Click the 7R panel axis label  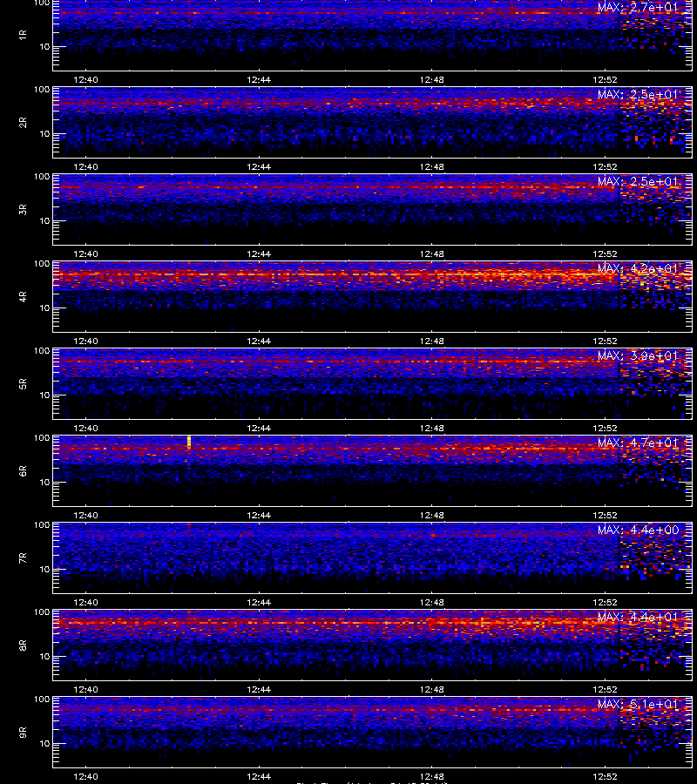click(x=23, y=558)
